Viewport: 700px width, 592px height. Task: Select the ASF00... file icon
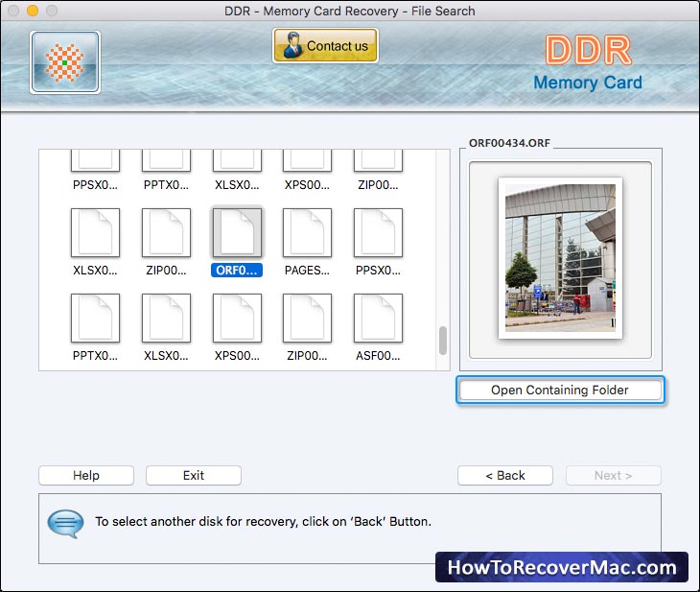click(x=378, y=319)
